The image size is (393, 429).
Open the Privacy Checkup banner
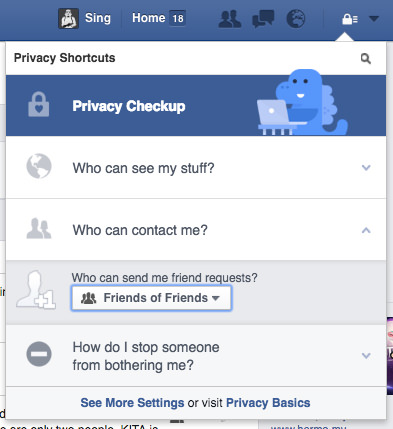click(196, 105)
